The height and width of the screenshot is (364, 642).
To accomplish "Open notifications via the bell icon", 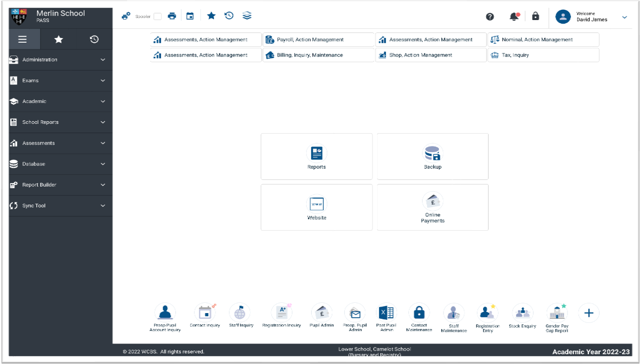I will click(x=513, y=16).
